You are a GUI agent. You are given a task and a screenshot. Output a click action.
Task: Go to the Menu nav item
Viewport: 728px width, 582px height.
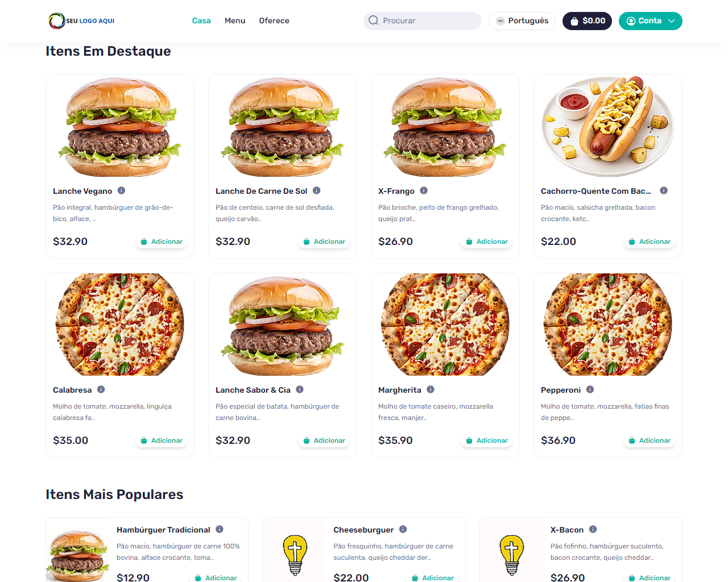[x=235, y=20]
